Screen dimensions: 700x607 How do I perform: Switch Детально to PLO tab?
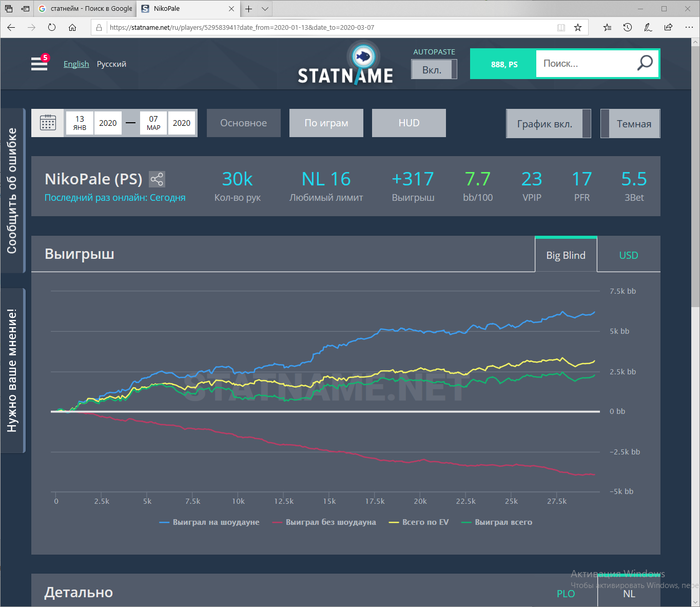566,594
